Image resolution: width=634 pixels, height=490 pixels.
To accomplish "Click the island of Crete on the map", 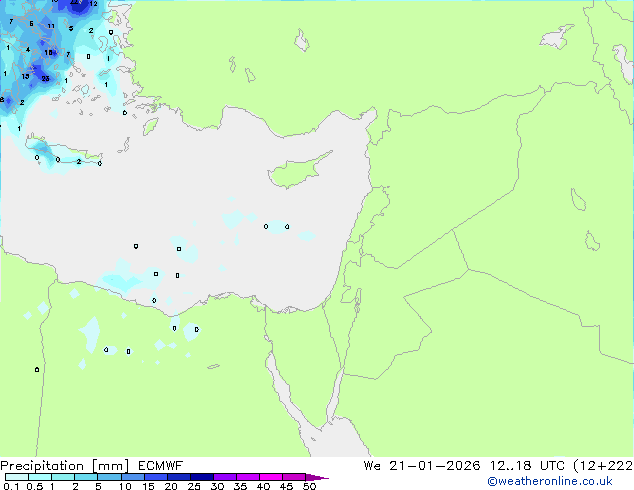I will tap(63, 150).
